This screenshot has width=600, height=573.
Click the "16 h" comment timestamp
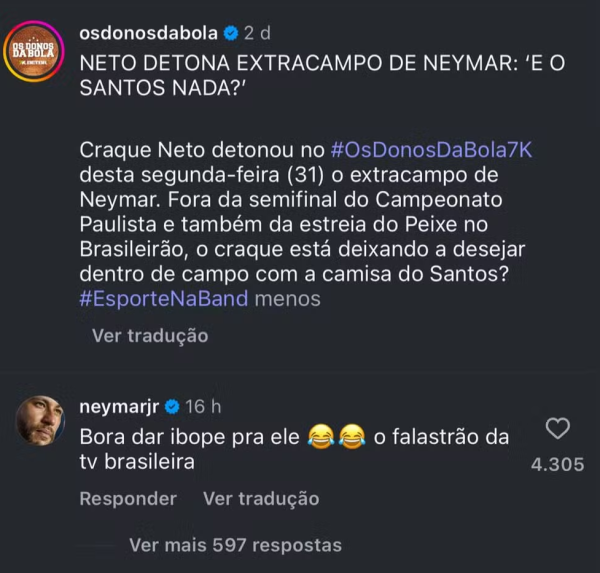tap(204, 407)
